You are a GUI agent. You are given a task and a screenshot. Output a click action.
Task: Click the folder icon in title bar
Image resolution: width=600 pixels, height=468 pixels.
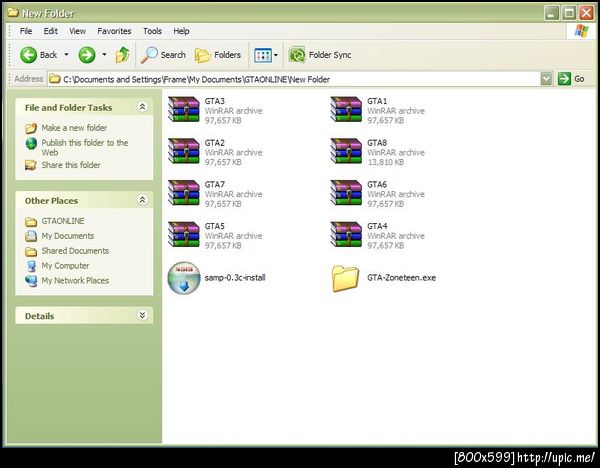pos(13,13)
